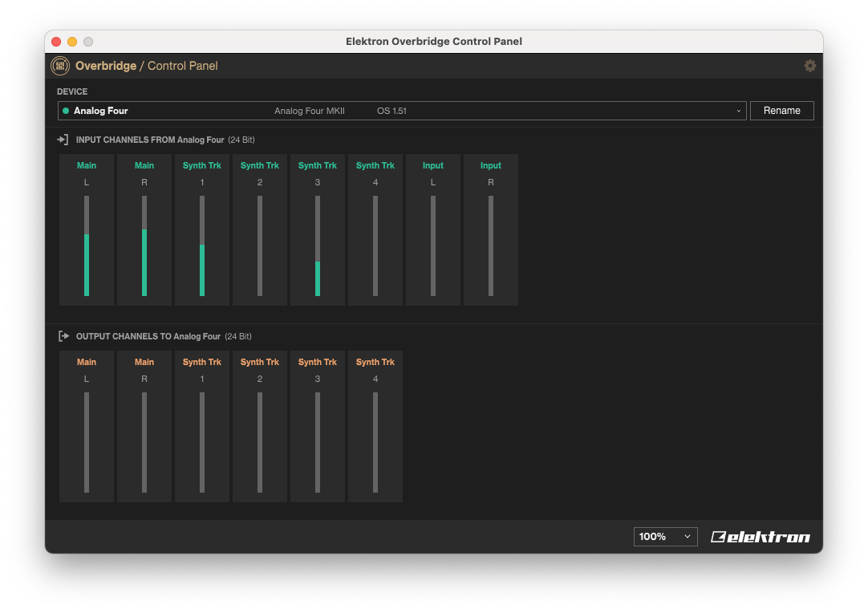Click the output Synth Trk 2 meter

coord(260,442)
